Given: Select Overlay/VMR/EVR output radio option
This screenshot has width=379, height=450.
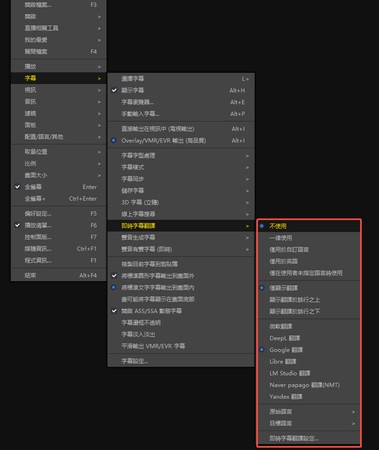Looking at the screenshot, I should 181,140.
